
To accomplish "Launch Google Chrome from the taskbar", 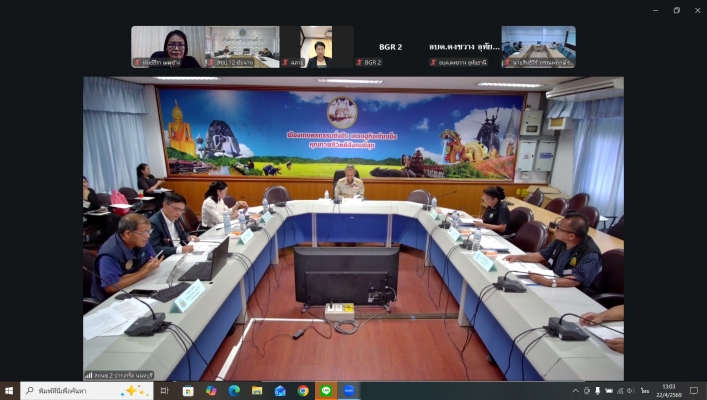I will tap(303, 391).
